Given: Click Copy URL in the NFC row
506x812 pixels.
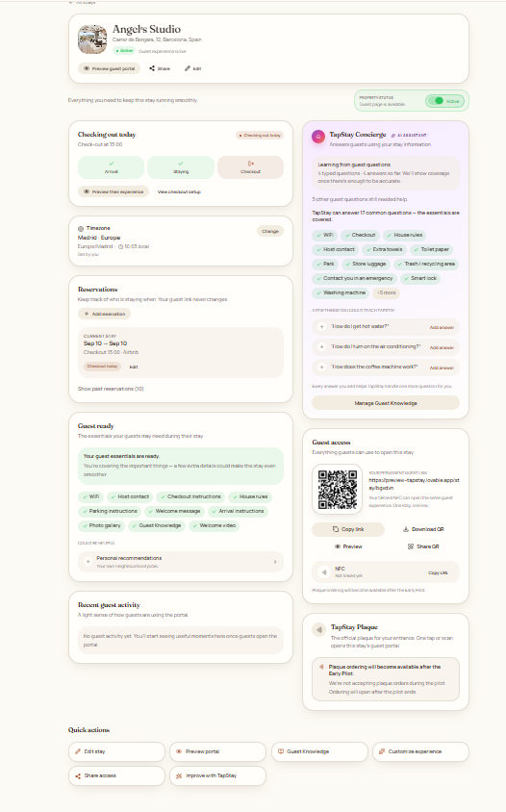Looking at the screenshot, I should click(438, 572).
